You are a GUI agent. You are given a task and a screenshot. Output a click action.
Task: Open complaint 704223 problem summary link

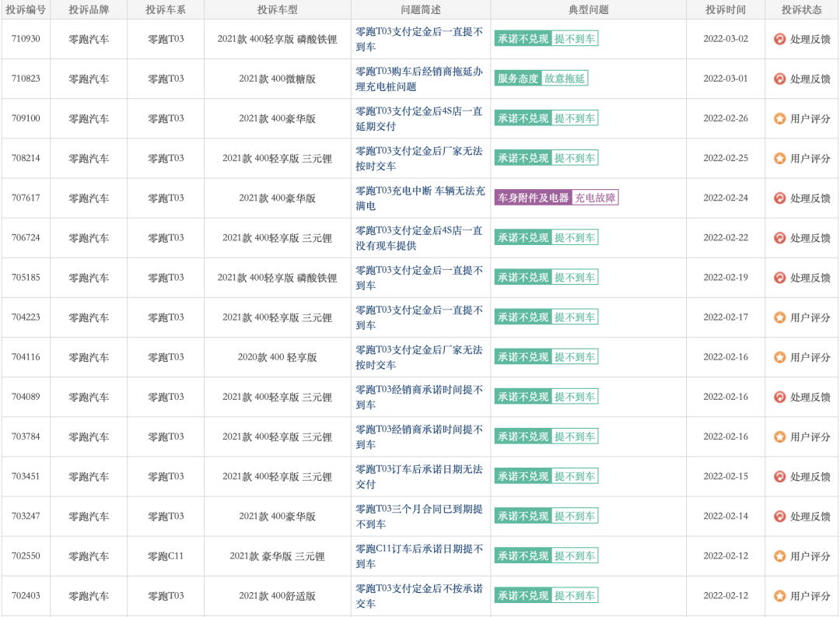[419, 317]
